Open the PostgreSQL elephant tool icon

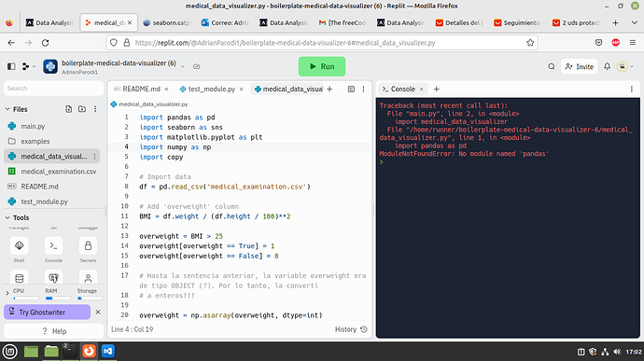[53, 278]
